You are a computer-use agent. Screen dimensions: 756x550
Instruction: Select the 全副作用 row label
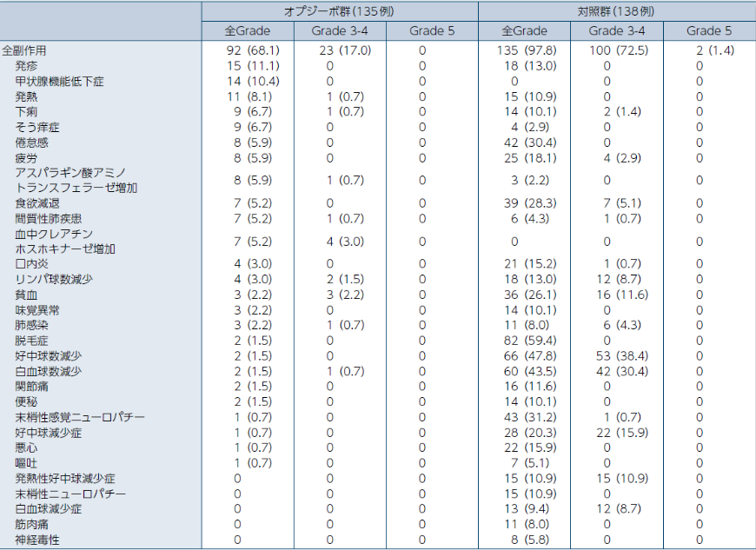(24, 50)
